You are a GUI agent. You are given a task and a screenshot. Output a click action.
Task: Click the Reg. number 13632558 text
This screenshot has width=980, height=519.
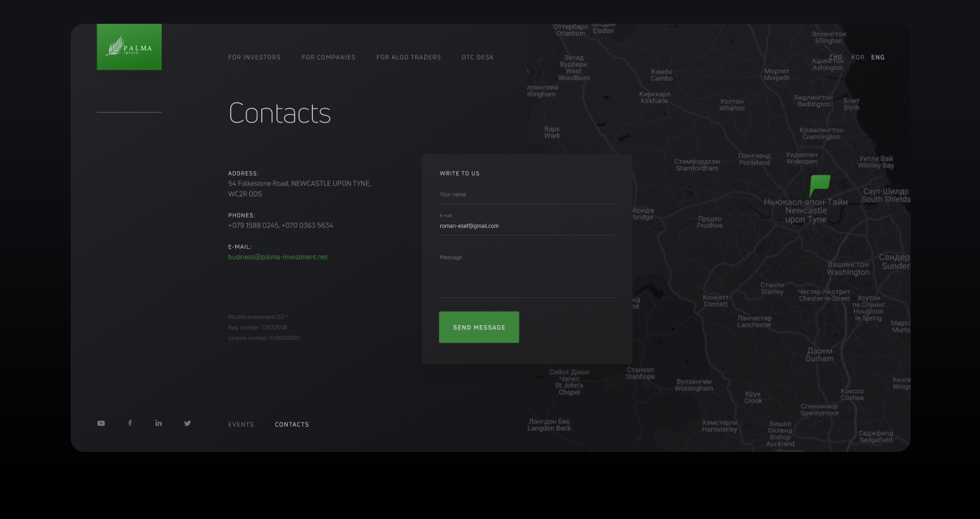258,327
